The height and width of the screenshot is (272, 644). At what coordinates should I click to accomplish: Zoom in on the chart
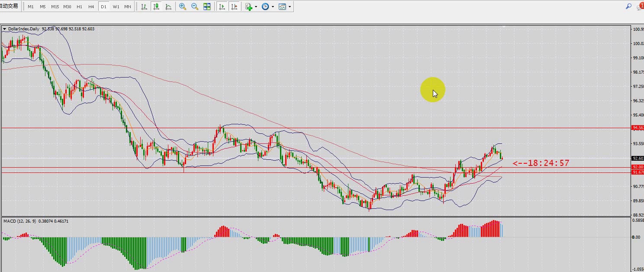pos(183,6)
